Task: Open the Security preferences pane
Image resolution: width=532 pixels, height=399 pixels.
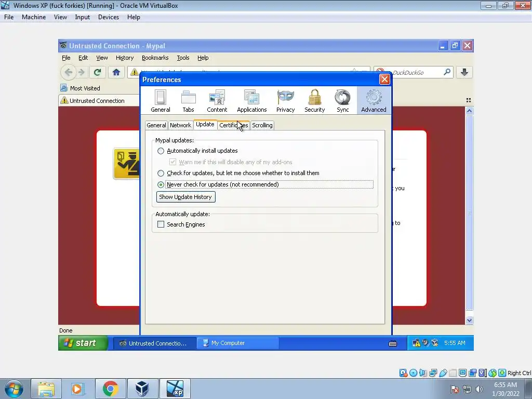Action: pos(314,101)
